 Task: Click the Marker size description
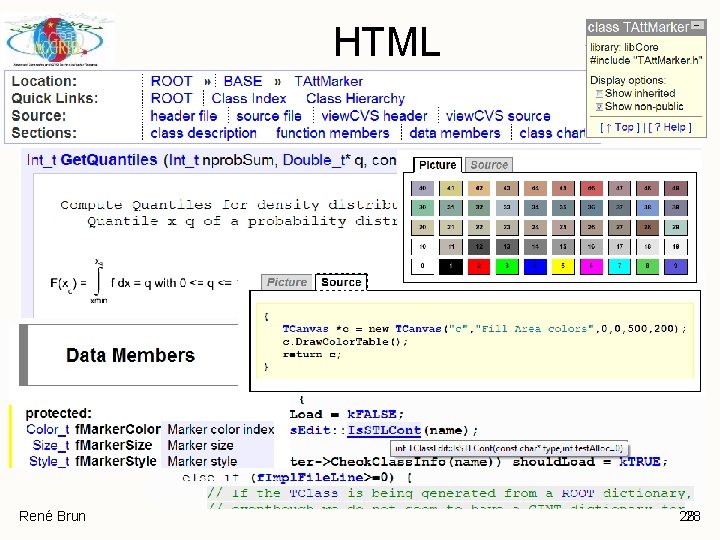click(200, 445)
